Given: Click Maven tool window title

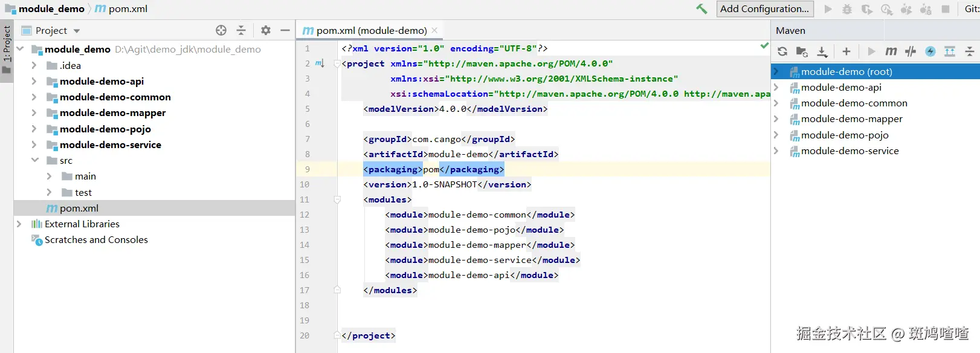Looking at the screenshot, I should (790, 30).
